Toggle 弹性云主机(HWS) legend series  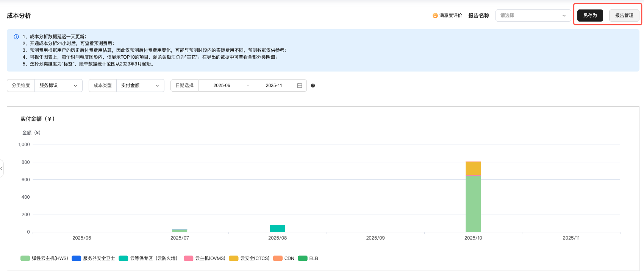(x=44, y=258)
